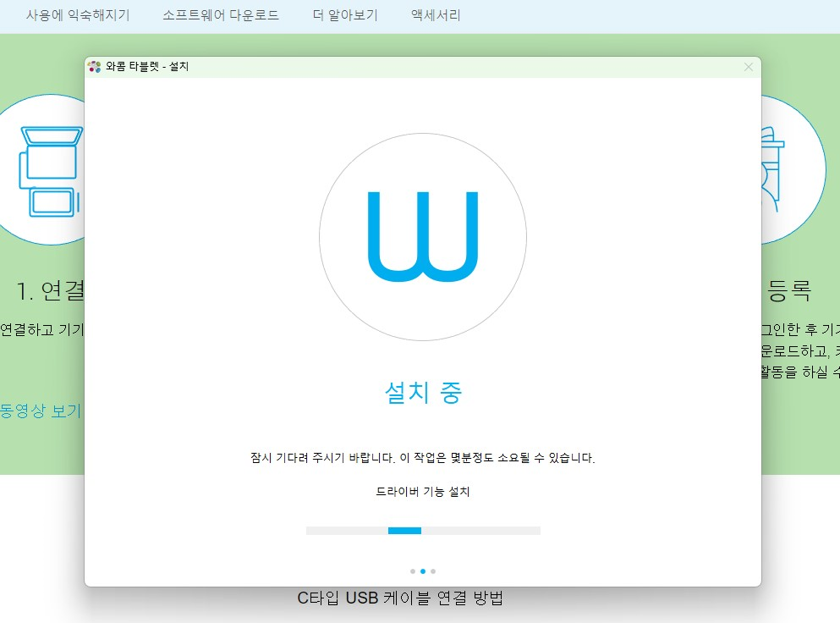Click the 와콤 타블렛 - 설치 title text
This screenshot has height=623, width=840.
pyautogui.click(x=147, y=67)
